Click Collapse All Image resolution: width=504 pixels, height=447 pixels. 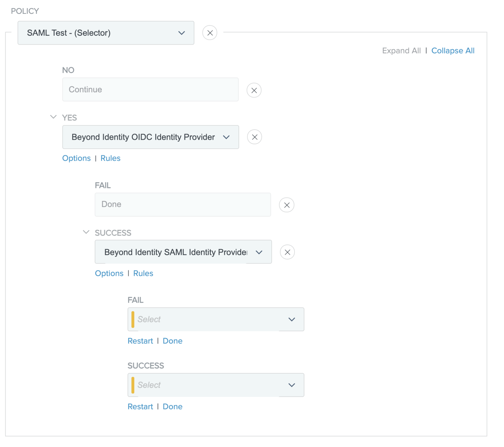(453, 51)
